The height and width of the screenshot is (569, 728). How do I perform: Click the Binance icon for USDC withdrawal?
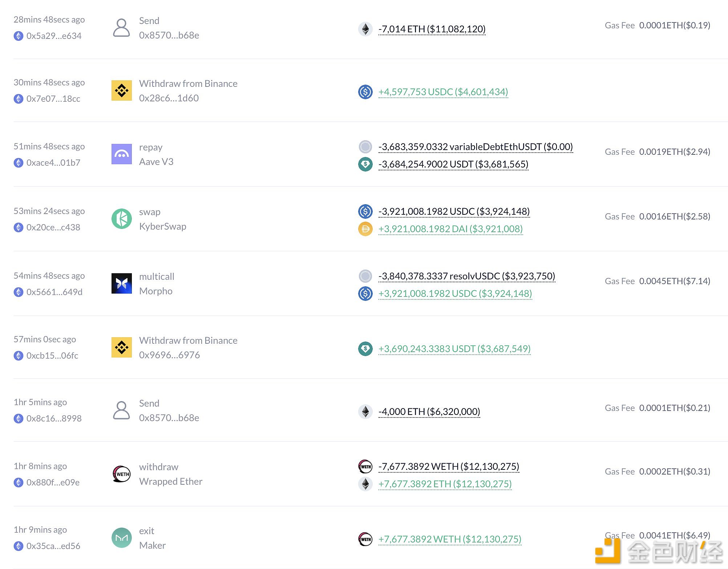tap(121, 90)
